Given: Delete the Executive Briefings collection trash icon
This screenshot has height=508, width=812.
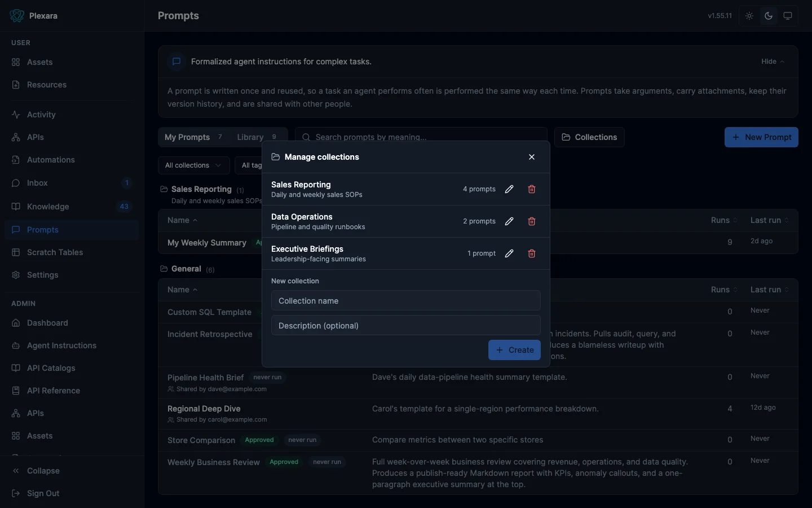Looking at the screenshot, I should [532, 253].
